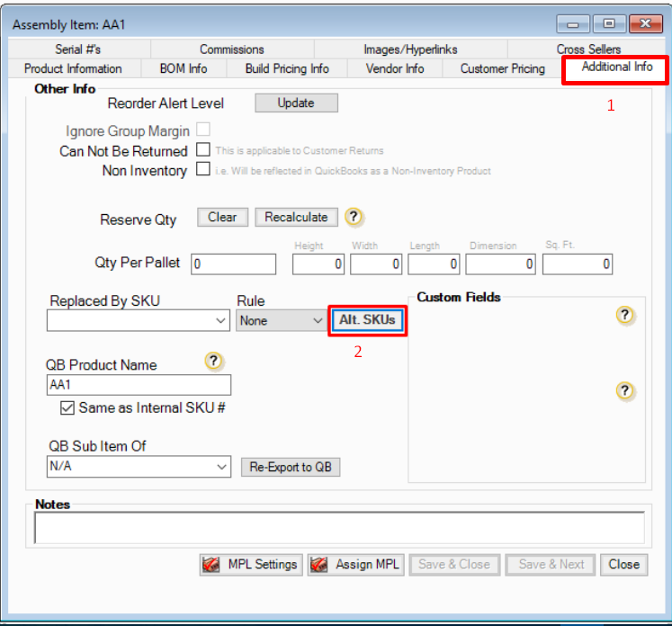Click inside the Notes text box
Image resolution: width=672 pixels, height=626 pixels.
pyautogui.click(x=339, y=528)
